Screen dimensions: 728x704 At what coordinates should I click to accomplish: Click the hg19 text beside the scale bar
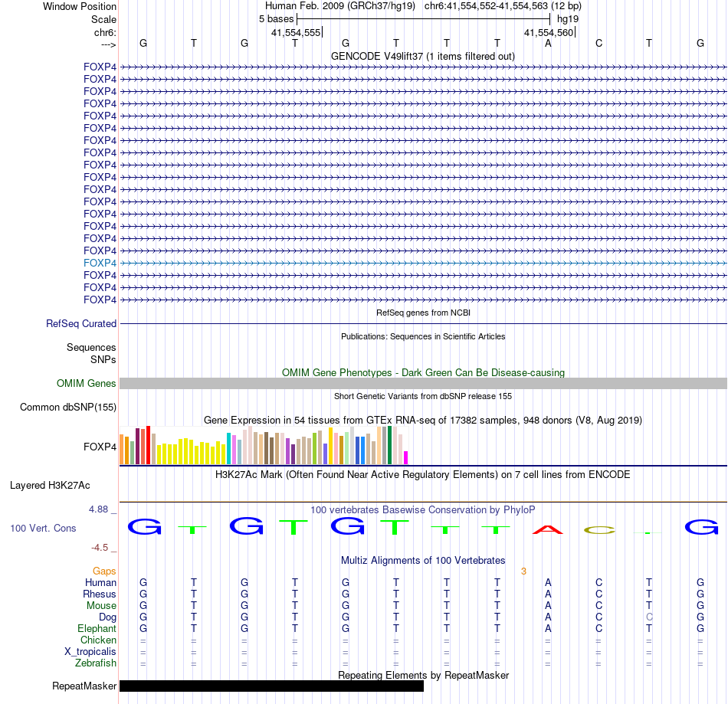click(x=568, y=19)
